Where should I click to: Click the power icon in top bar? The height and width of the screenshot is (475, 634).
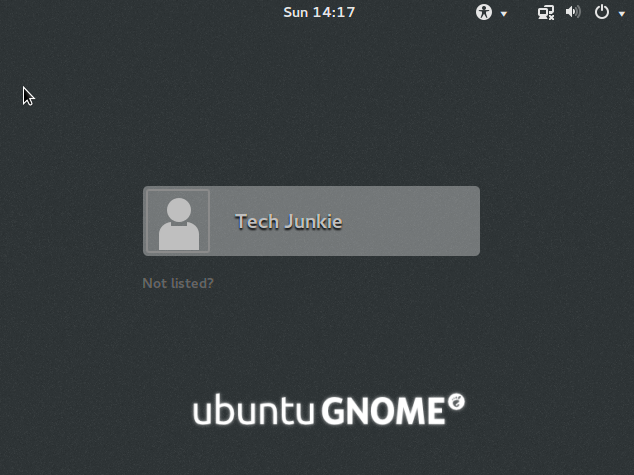point(602,12)
